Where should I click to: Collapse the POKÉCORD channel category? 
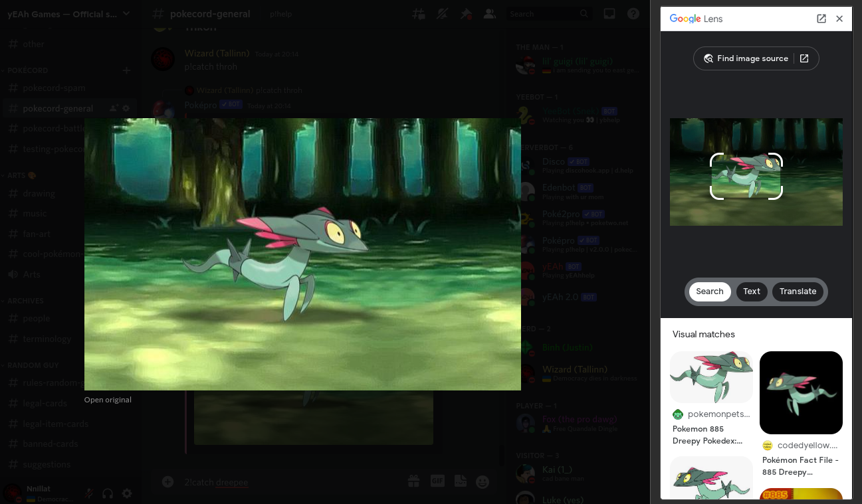[x=28, y=70]
